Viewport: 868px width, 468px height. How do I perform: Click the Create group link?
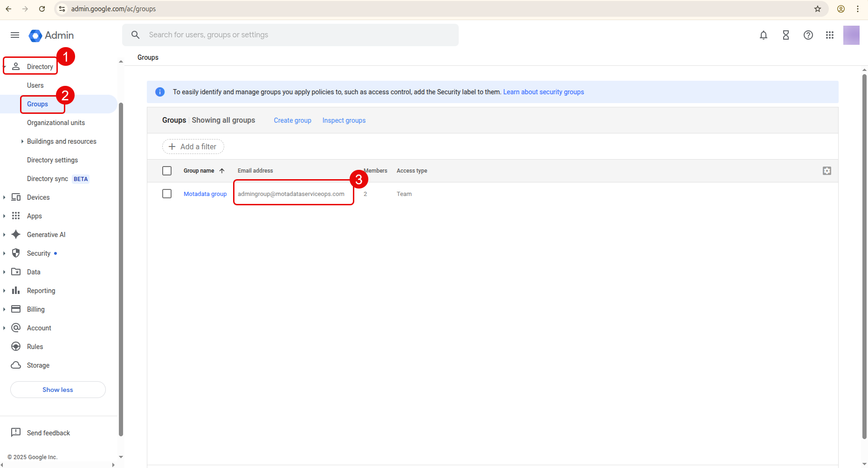click(292, 120)
